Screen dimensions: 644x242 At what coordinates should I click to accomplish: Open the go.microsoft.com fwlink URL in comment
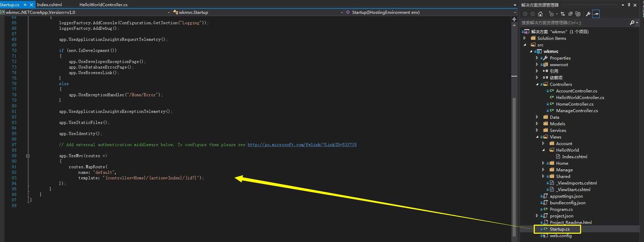[x=302, y=145]
